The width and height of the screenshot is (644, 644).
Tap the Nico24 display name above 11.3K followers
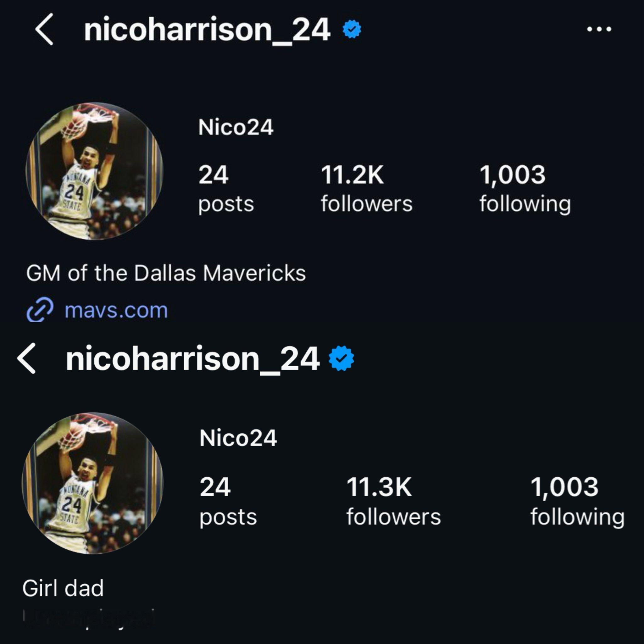coord(238,438)
